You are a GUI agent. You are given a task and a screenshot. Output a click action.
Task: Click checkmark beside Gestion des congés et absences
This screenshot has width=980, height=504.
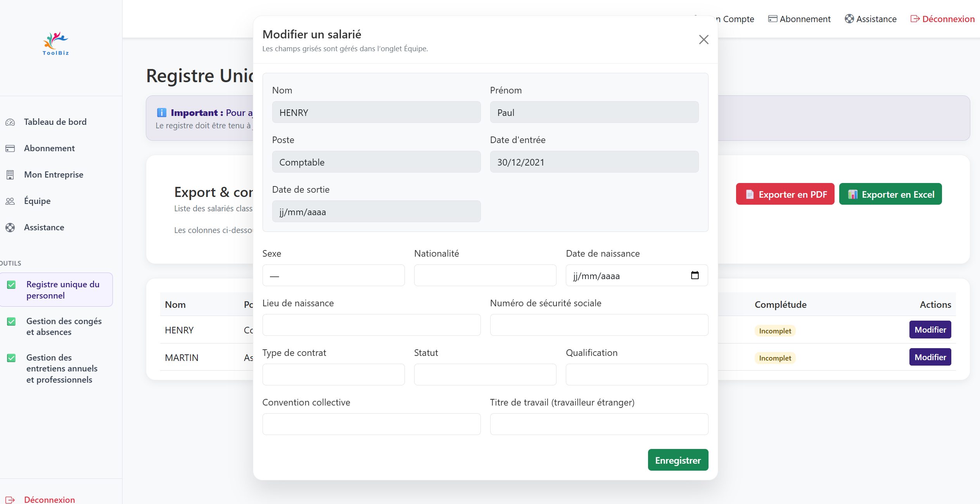click(12, 321)
